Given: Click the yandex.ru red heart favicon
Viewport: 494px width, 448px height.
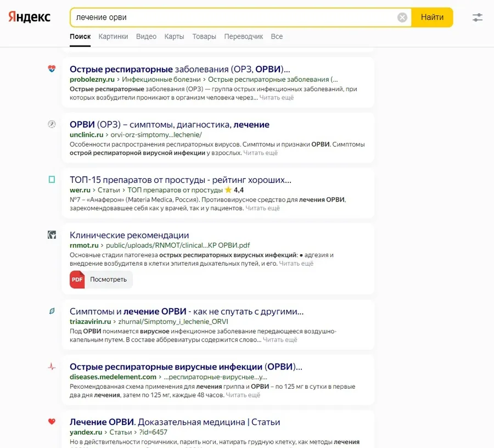Looking at the screenshot, I should pyautogui.click(x=52, y=422).
